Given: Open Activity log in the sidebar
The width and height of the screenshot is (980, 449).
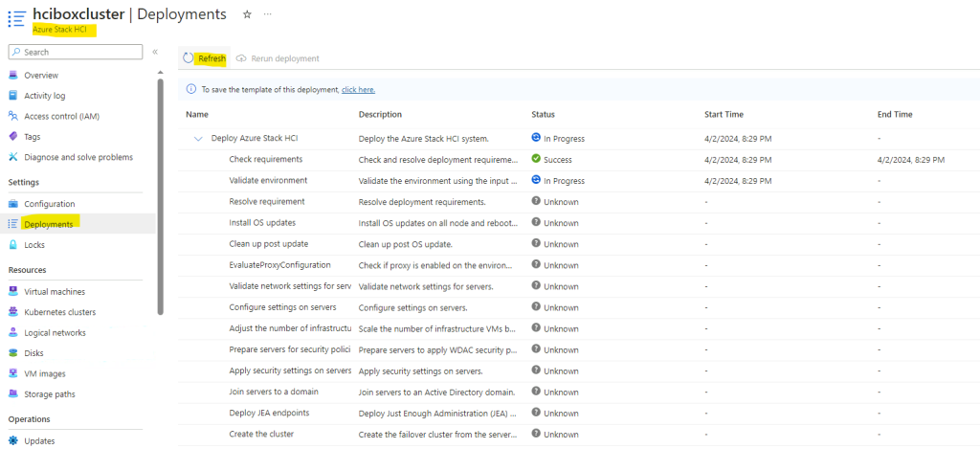Looking at the screenshot, I should tap(45, 96).
